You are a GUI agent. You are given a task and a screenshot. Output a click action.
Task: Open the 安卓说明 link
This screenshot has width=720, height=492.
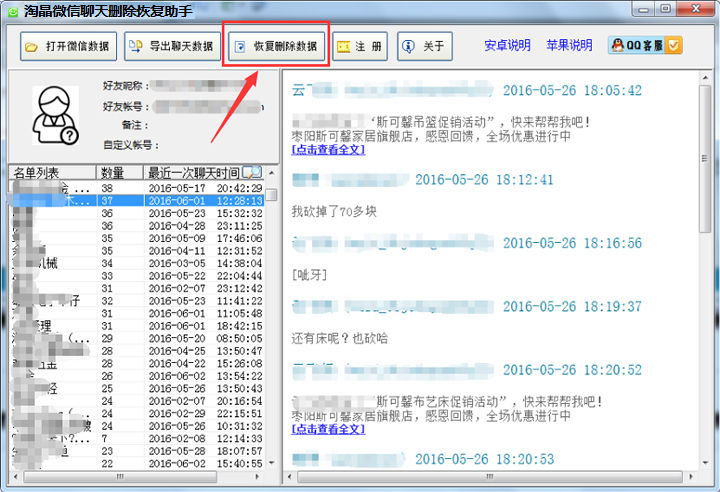coord(507,45)
